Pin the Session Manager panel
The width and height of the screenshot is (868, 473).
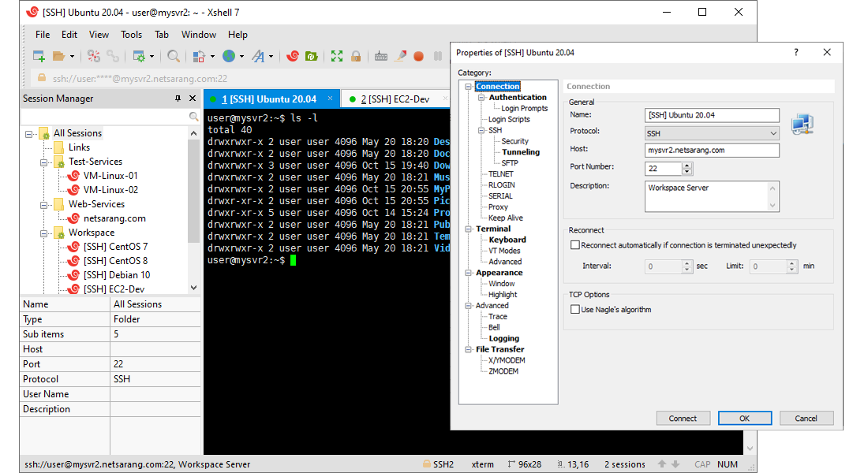pyautogui.click(x=178, y=99)
